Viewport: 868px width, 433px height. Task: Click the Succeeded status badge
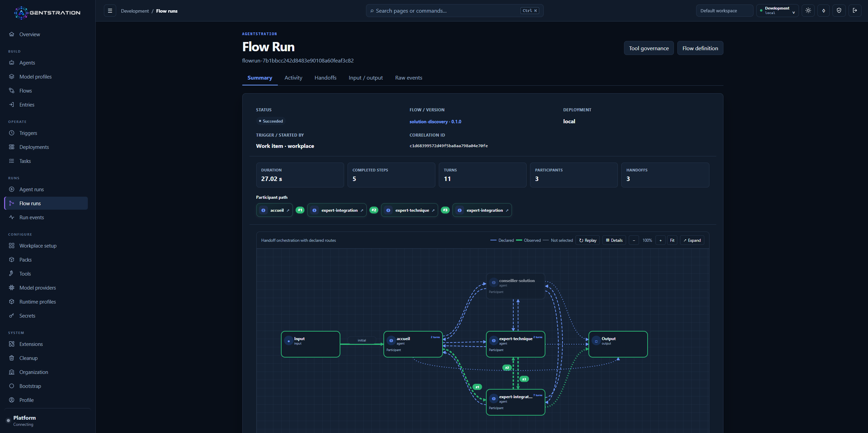pos(271,121)
